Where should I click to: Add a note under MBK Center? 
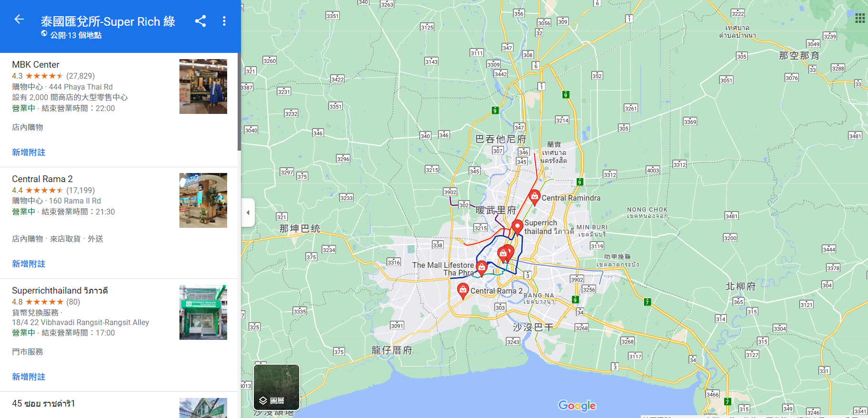29,153
